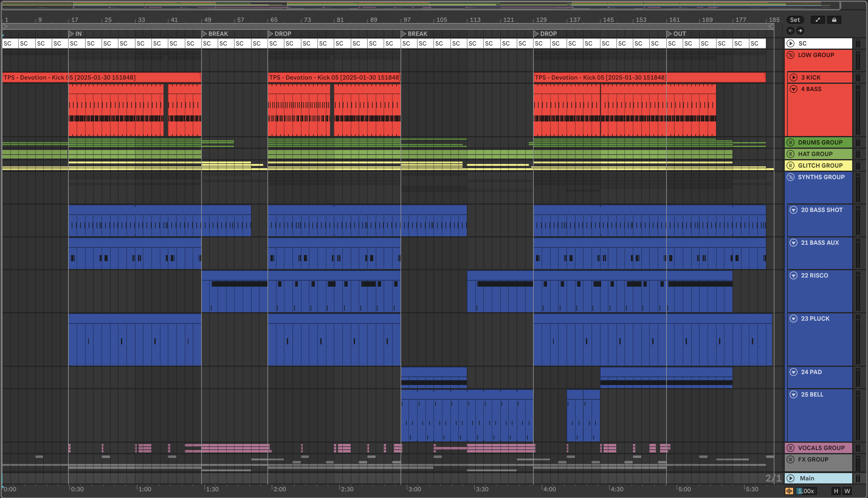
Task: Unfold the DRUMS GROUP track
Action: [790, 143]
